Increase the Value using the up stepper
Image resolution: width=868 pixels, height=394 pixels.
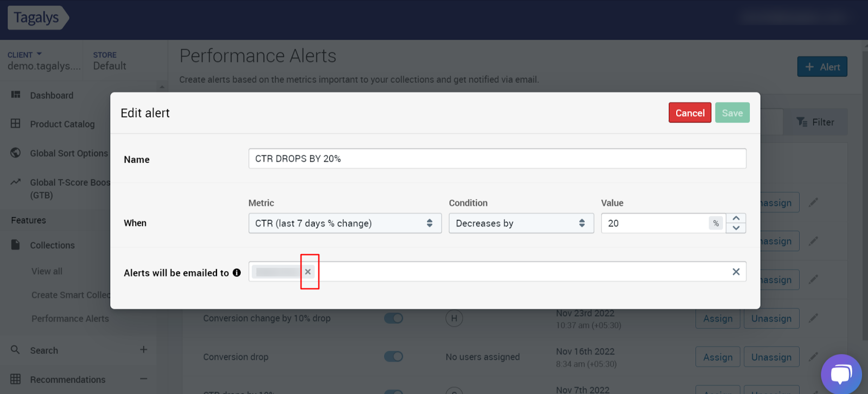click(x=736, y=218)
